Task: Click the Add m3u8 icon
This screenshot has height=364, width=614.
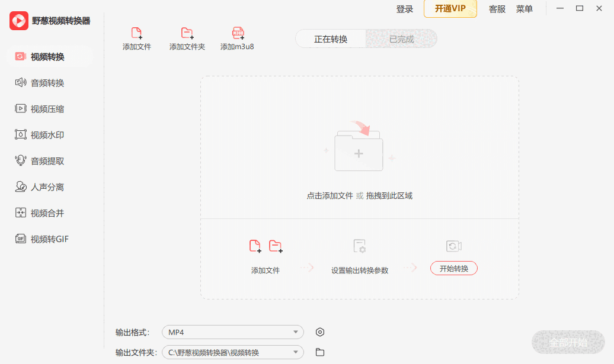Action: [238, 34]
